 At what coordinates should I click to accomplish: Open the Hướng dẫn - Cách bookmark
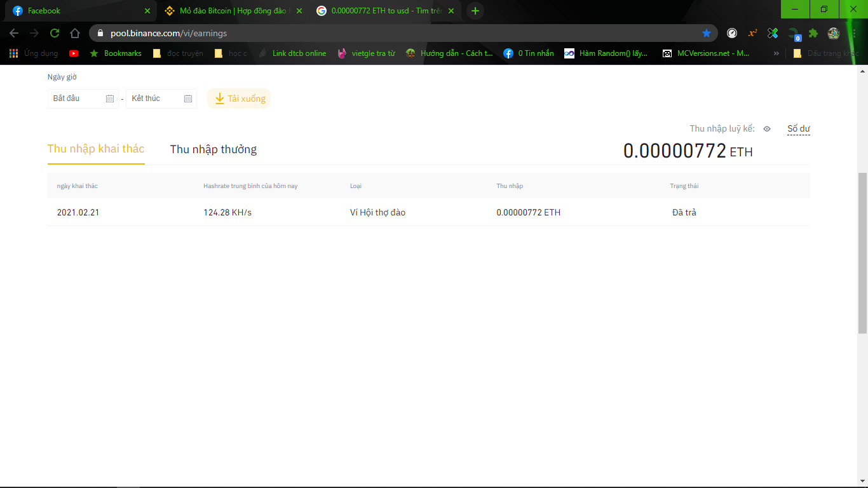coord(449,53)
